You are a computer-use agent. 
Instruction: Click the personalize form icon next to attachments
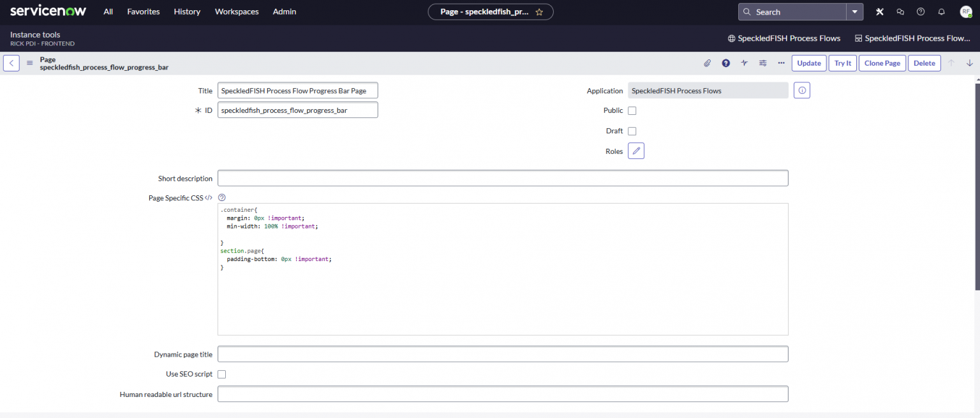(x=744, y=63)
